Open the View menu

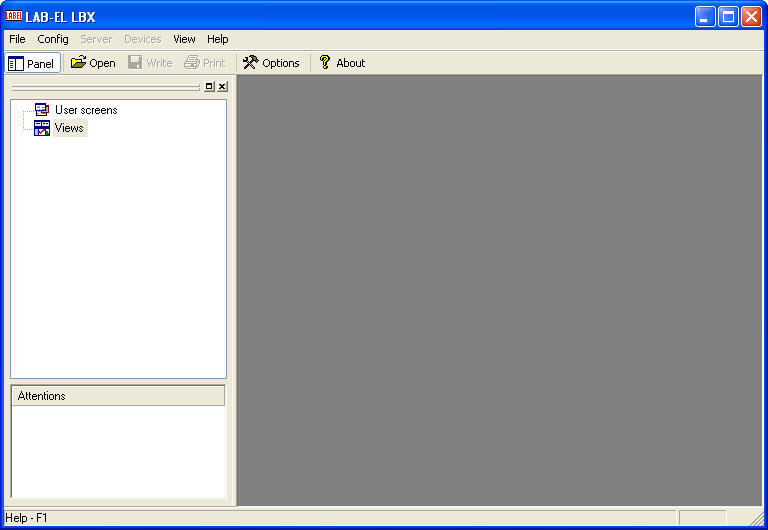[x=184, y=39]
